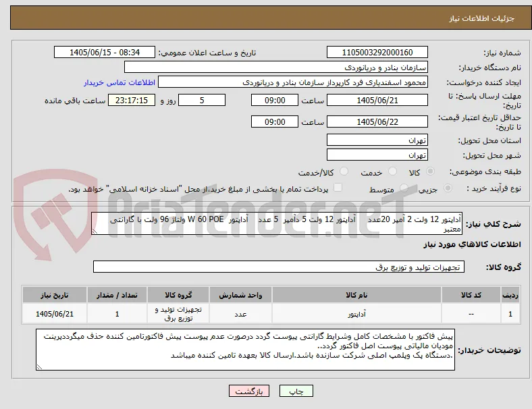Click the delivery city field تهران
The height and width of the screenshot is (409, 532).
377,155
